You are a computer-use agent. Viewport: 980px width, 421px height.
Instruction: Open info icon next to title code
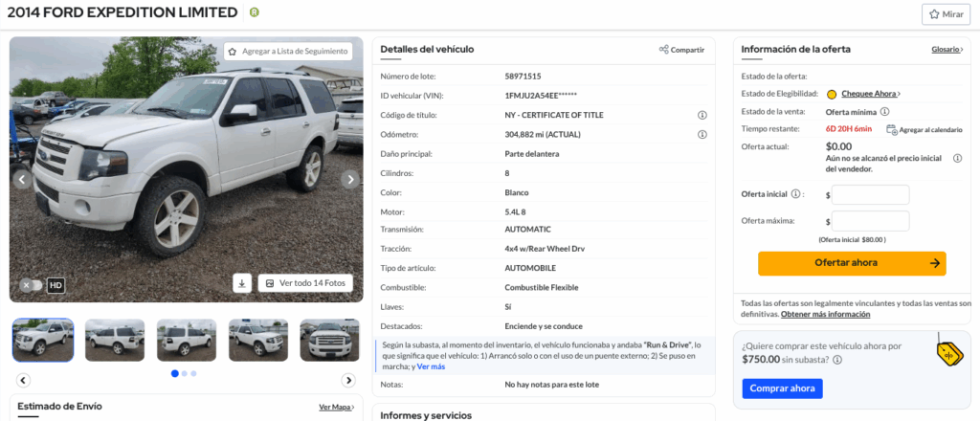click(x=702, y=116)
